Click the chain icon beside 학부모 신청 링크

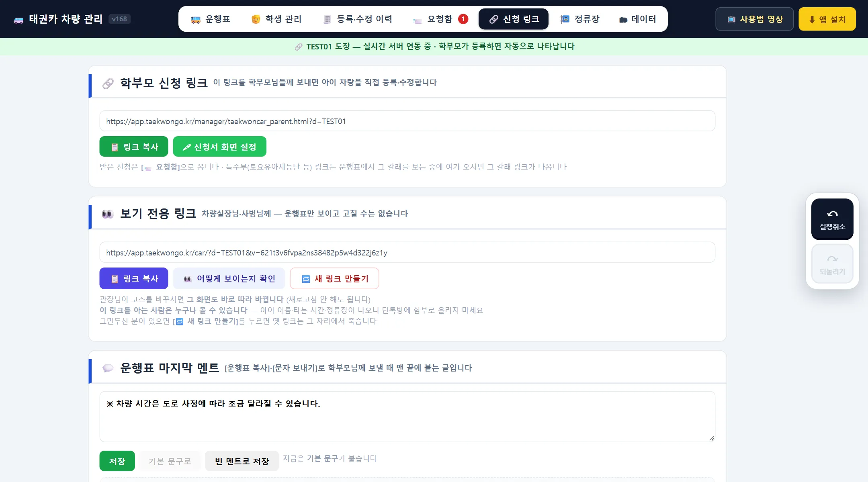(x=108, y=83)
